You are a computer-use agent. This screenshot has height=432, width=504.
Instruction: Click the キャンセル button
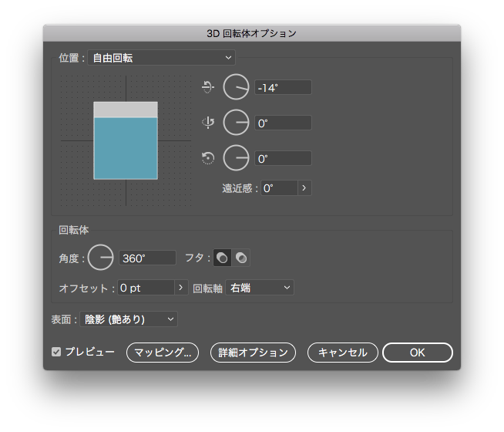(x=343, y=353)
